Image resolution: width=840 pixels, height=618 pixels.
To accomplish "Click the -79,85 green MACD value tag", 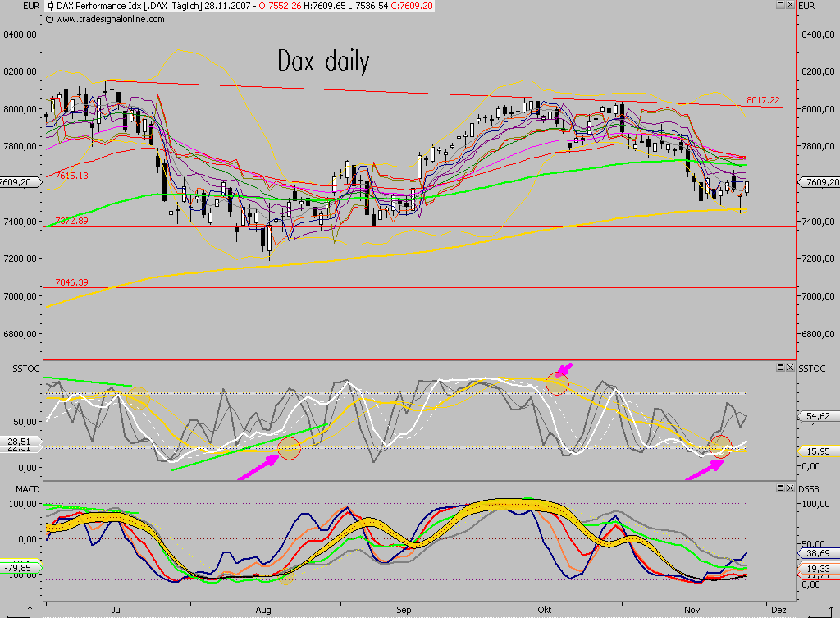I will pos(19,568).
